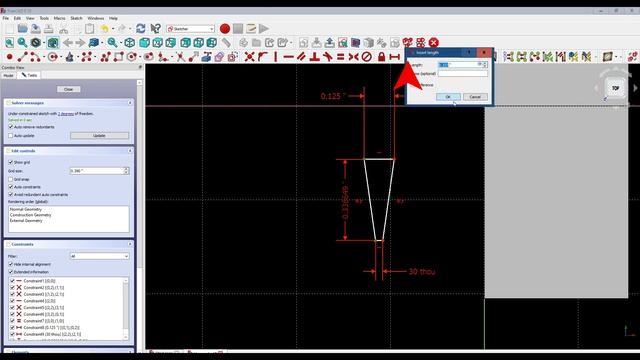Open the View menu
Screen dimensions: 640x360
coord(30,18)
